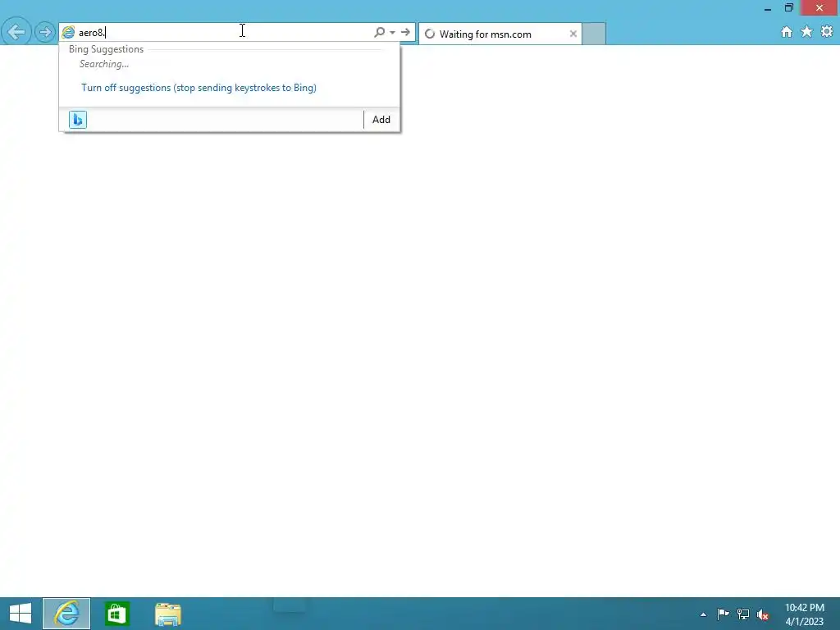Click the Searching... status text

104,64
